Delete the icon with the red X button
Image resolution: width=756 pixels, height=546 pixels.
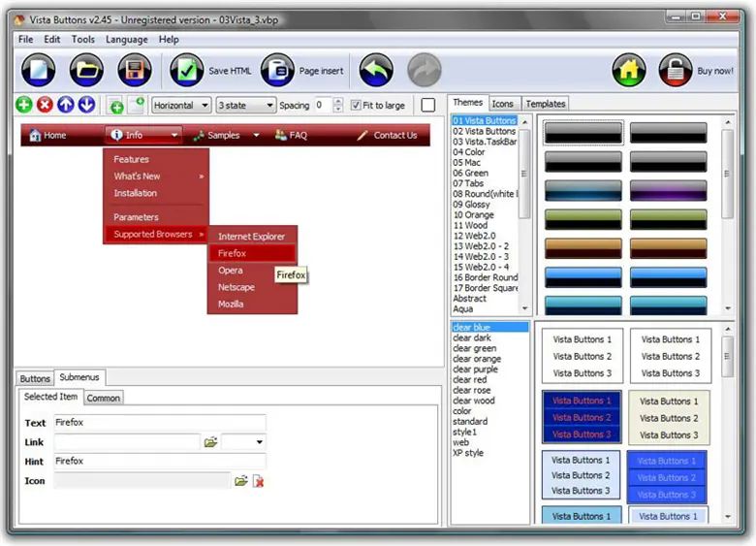[258, 481]
